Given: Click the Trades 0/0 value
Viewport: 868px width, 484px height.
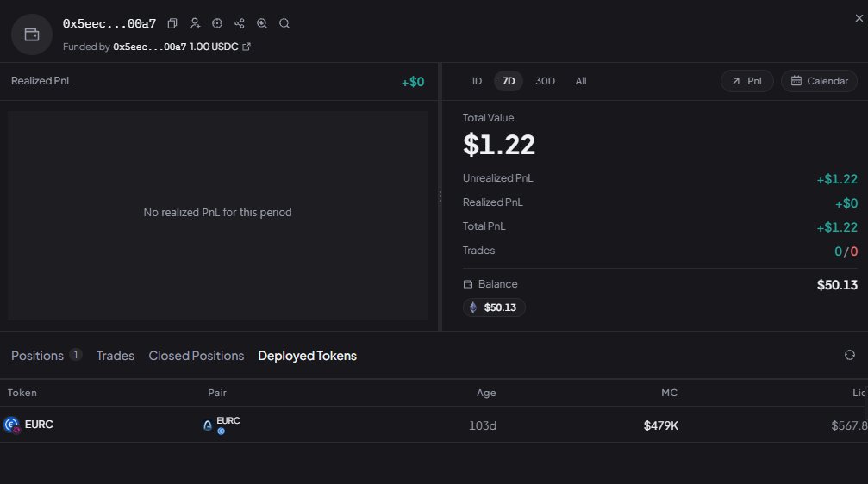Looking at the screenshot, I should click(x=846, y=251).
